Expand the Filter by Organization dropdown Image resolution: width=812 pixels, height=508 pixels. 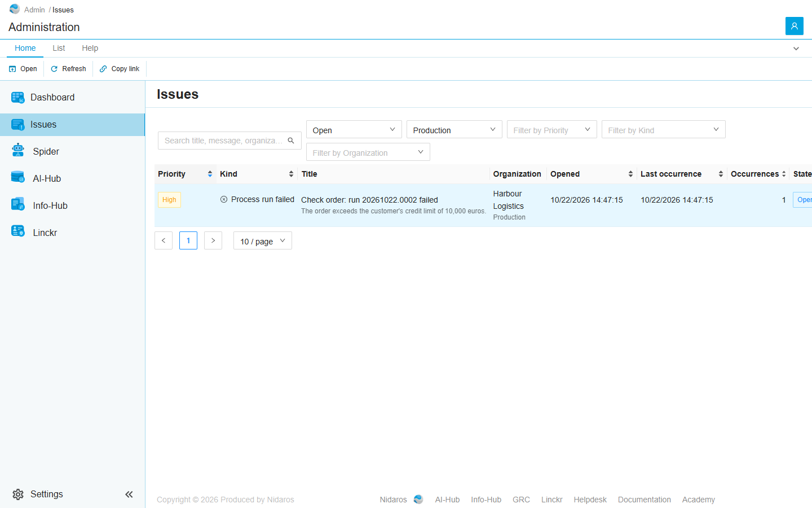(368, 152)
